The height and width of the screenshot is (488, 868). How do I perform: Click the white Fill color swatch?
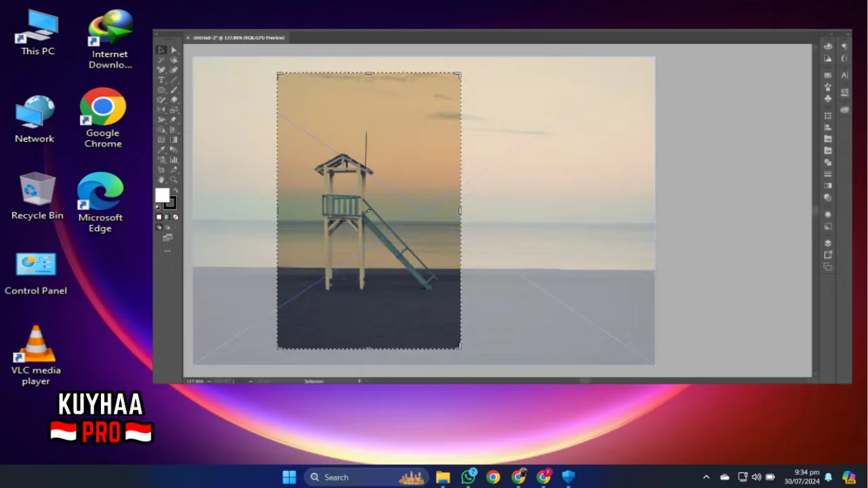[162, 195]
